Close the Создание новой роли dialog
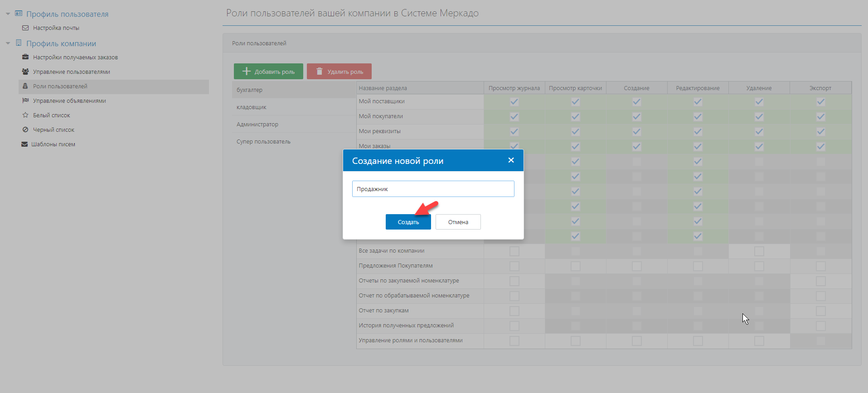 pos(511,160)
